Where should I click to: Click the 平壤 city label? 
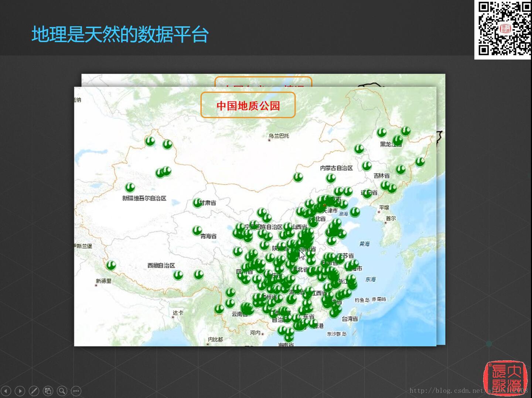[x=384, y=208]
